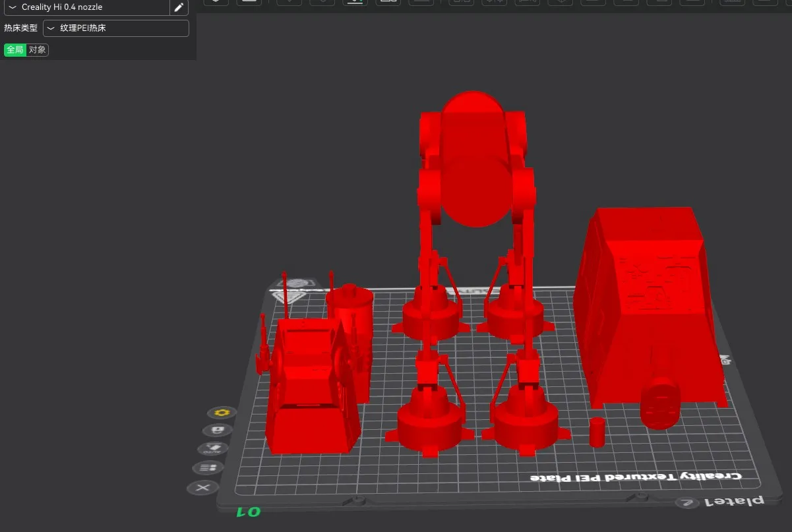Switch to the 对象 object mode toggle
Viewport: 792px width, 532px height.
point(38,50)
